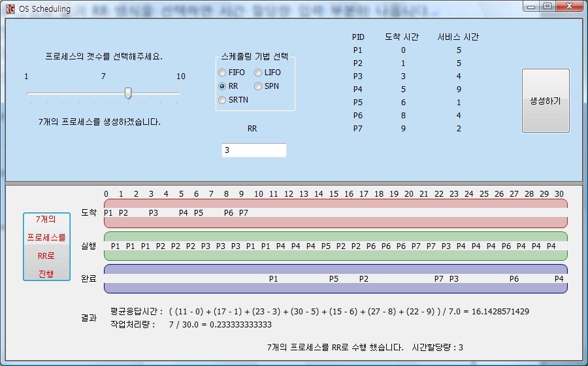Click P6 in the 완료 completion timeline
This screenshot has height=366, width=588.
(514, 279)
